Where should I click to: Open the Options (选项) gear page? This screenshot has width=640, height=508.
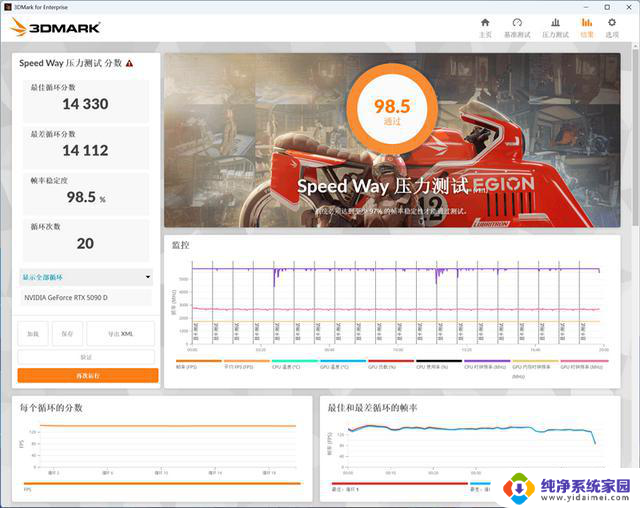pos(612,28)
